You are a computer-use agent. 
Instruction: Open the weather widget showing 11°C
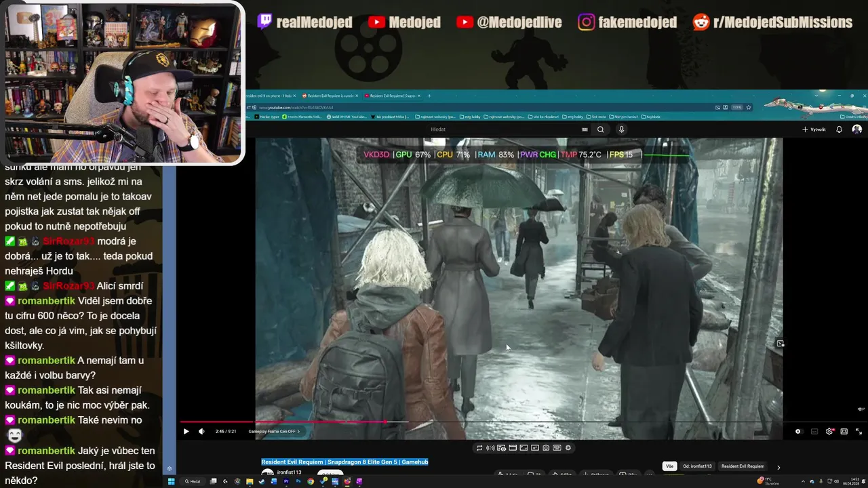tap(768, 481)
